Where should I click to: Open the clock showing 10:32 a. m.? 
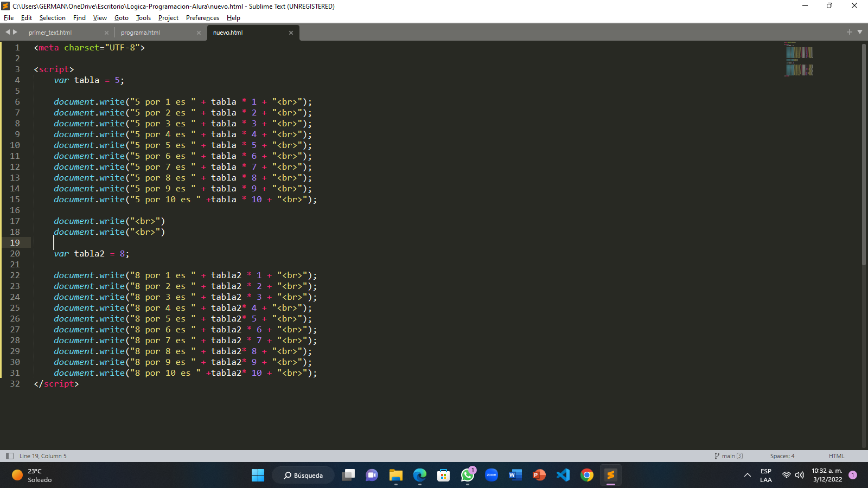point(827,476)
